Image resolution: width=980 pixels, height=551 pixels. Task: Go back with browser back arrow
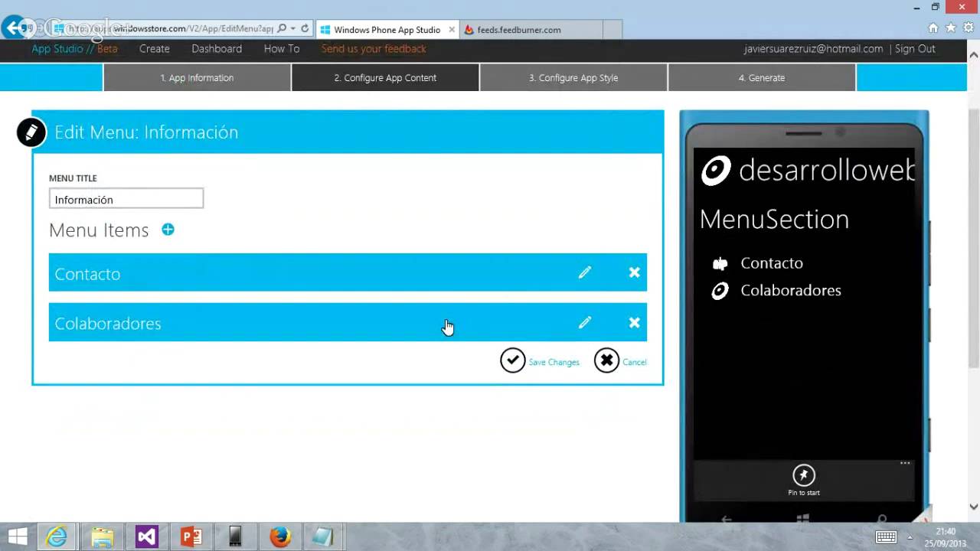click(x=14, y=29)
